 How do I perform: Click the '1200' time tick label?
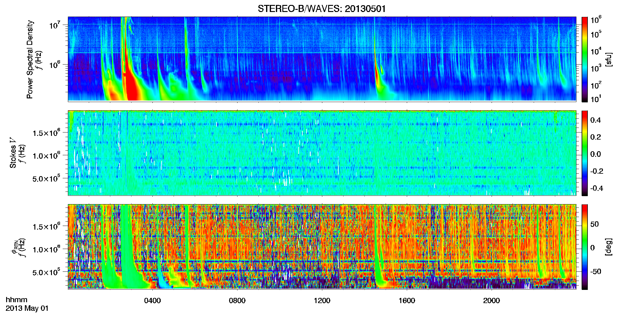322,301
